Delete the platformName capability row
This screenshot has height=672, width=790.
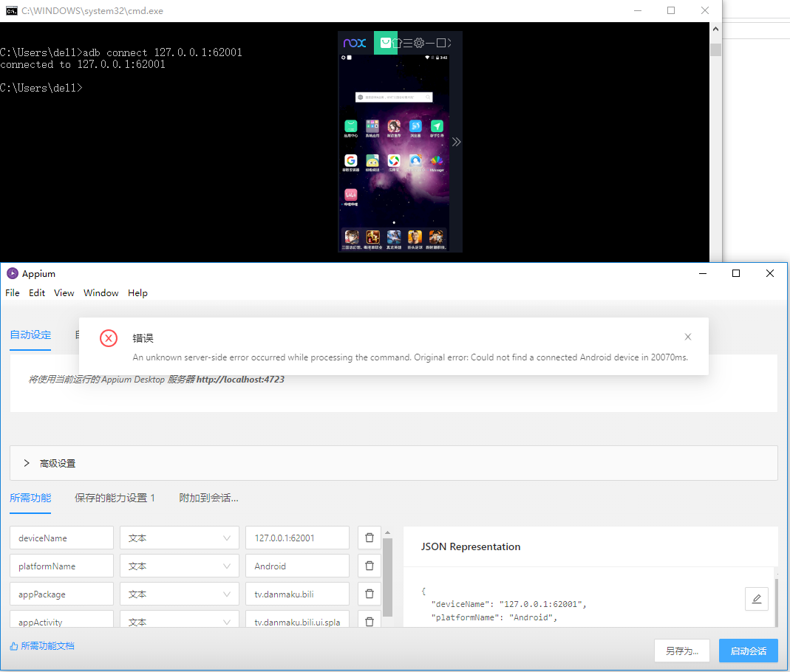tap(369, 566)
